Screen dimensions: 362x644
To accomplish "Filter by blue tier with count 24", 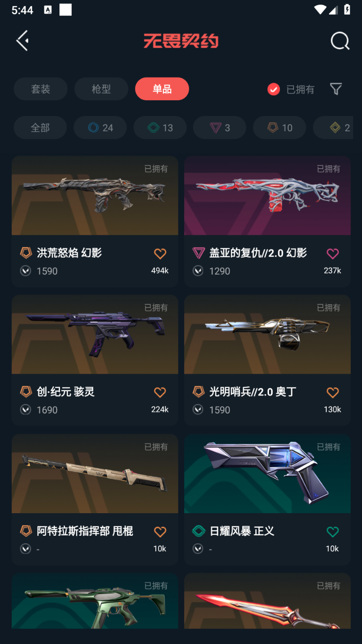I will tap(100, 128).
